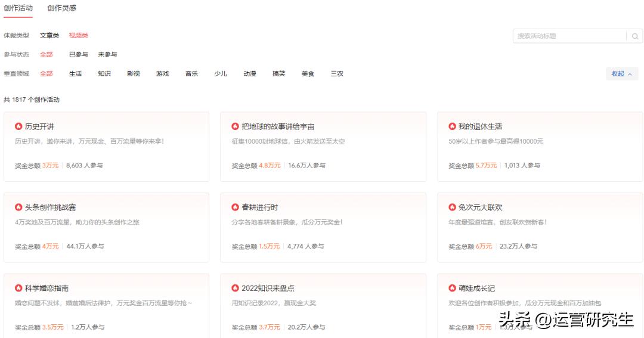Open the 兔次元大联欢 activity title

(480, 207)
